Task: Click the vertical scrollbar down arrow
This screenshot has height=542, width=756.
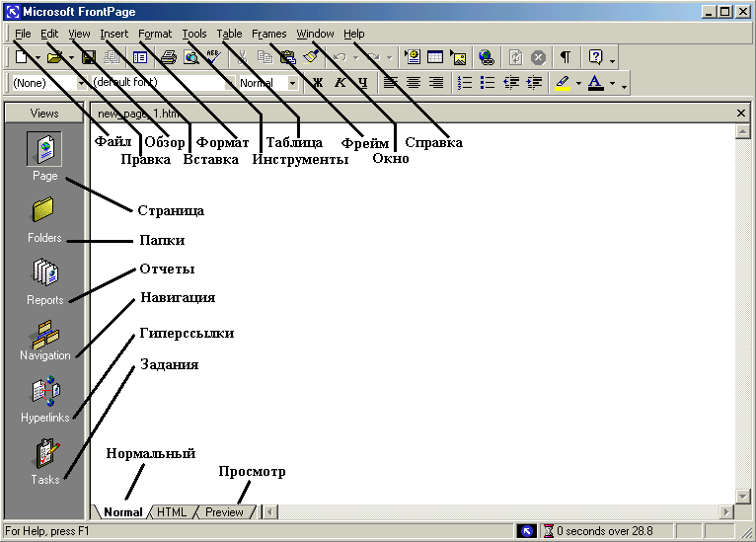Action: click(742, 497)
